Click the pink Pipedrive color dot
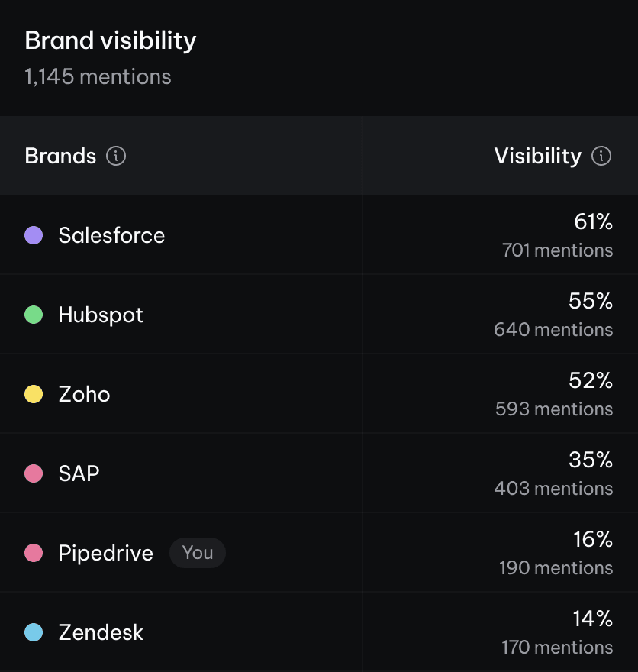Image resolution: width=638 pixels, height=672 pixels. click(x=34, y=553)
